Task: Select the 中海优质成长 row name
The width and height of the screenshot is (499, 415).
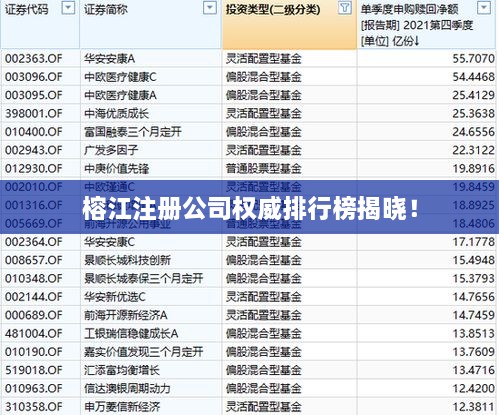Action: coord(116,114)
